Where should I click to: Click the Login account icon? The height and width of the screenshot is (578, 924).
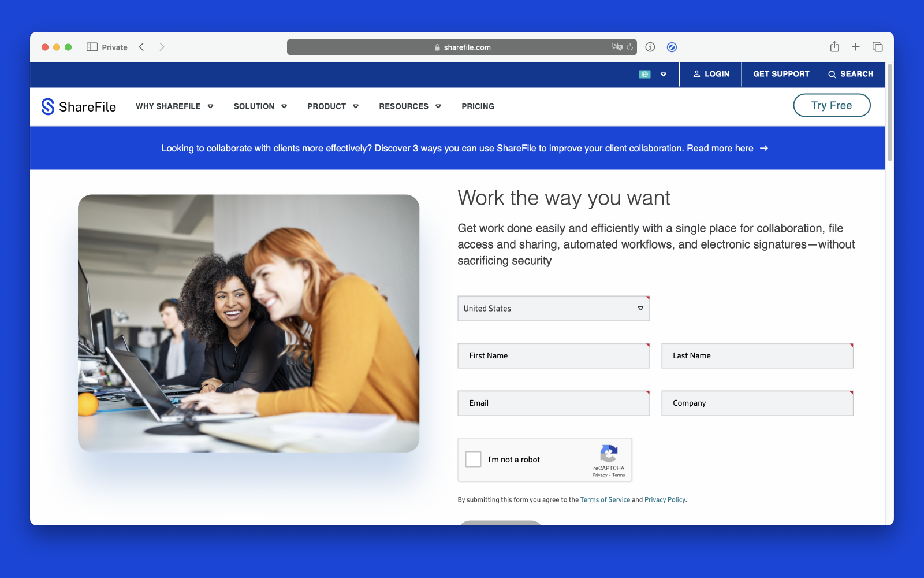coord(698,74)
